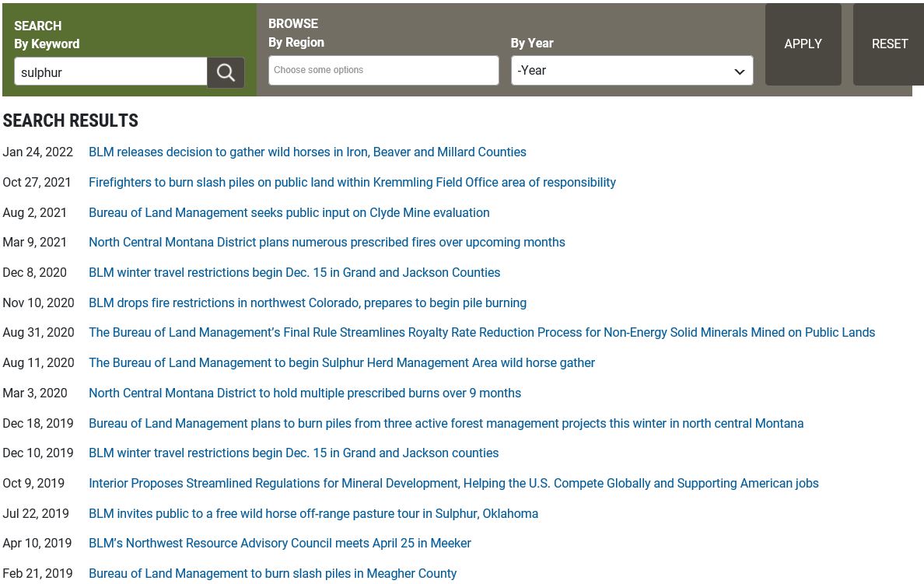Open Dec 8, 2020 winter travel restrictions link

pos(294,273)
